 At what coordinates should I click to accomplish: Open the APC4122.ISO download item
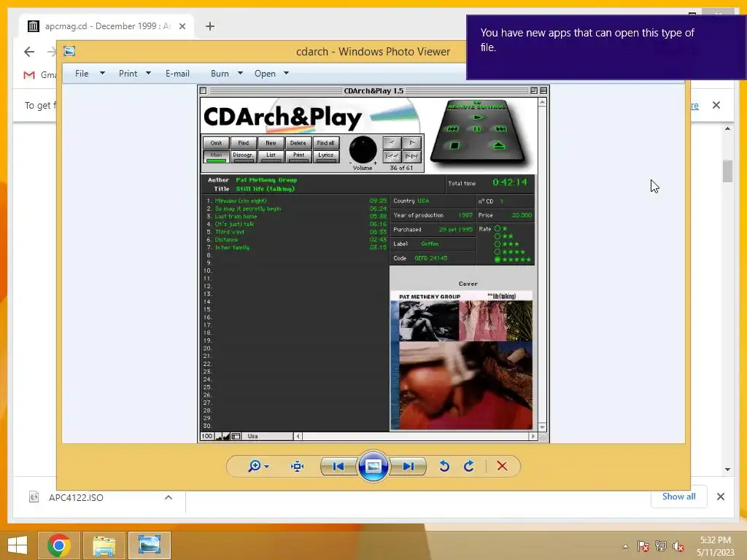(x=76, y=497)
